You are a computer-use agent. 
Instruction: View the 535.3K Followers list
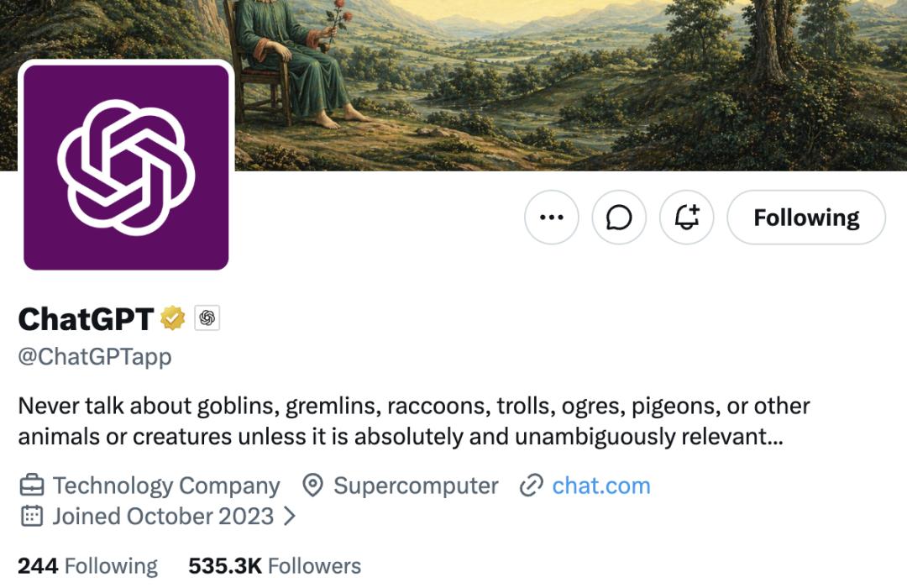pyautogui.click(x=275, y=566)
